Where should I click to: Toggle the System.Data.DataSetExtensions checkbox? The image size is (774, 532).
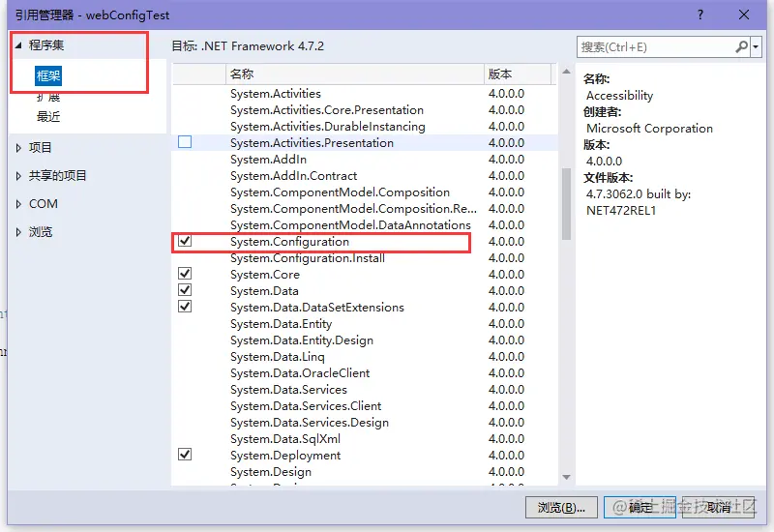[x=185, y=307]
